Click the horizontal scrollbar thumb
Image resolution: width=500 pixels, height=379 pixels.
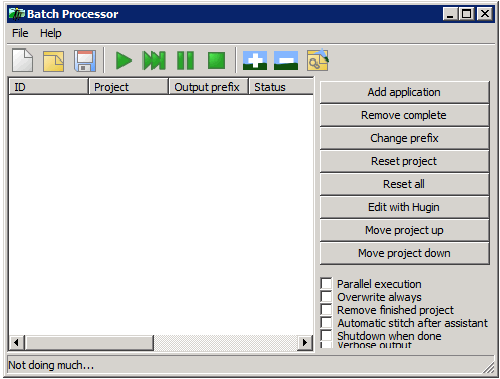pyautogui.click(x=89, y=343)
